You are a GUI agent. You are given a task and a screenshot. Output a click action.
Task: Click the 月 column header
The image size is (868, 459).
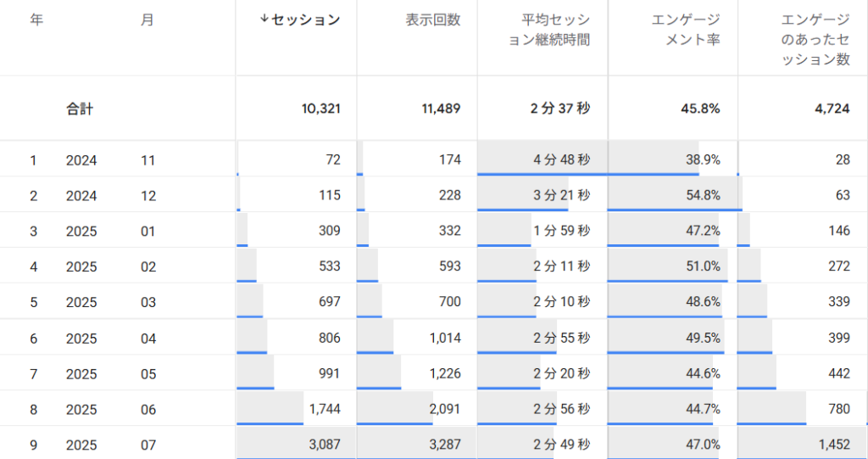pyautogui.click(x=147, y=20)
